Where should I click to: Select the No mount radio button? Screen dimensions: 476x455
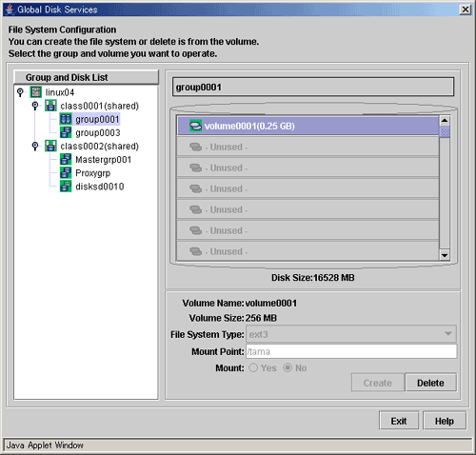(x=288, y=367)
